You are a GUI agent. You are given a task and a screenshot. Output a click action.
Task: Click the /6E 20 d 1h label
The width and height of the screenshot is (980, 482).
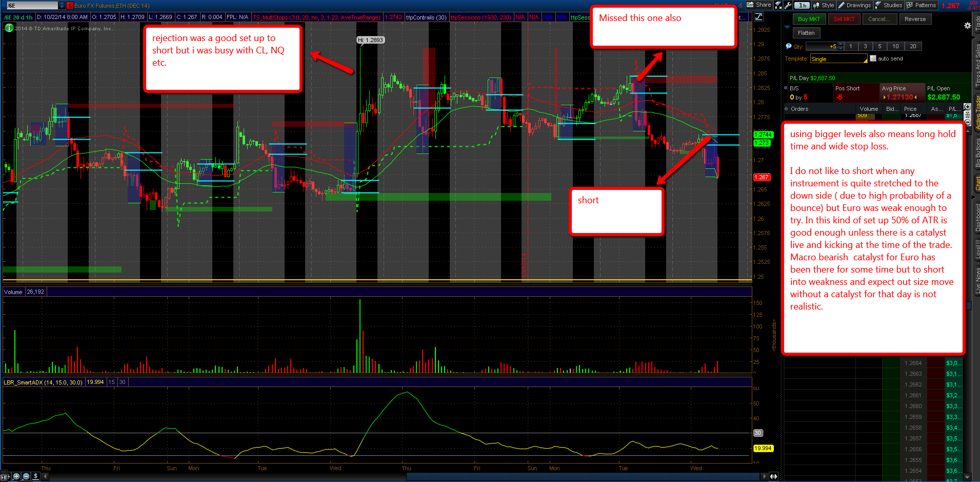coord(18,17)
